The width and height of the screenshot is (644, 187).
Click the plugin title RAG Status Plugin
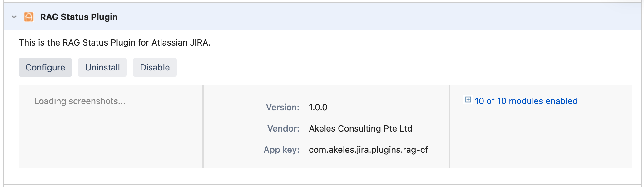[x=78, y=17]
